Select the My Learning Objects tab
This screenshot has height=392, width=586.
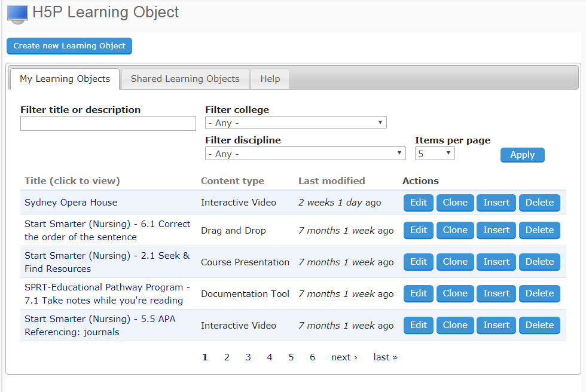point(65,79)
